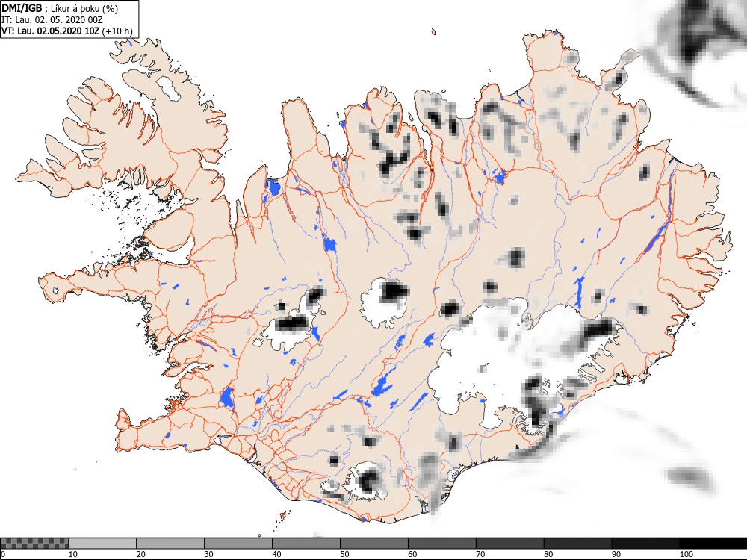The image size is (747, 560).
Task: Click the legend label "0"
Action: (3, 554)
